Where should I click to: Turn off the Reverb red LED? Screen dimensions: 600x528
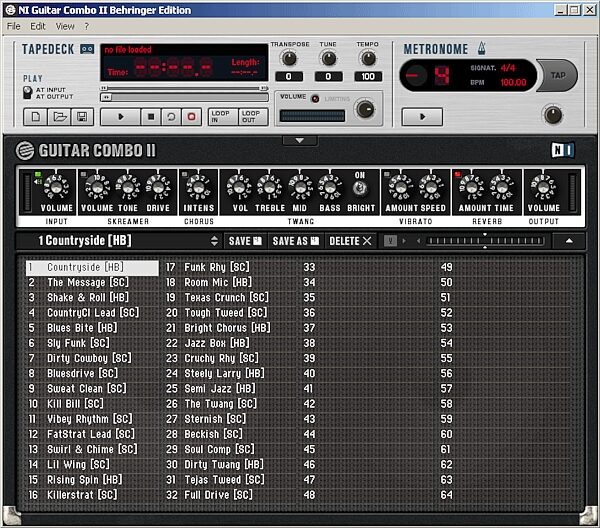457,174
